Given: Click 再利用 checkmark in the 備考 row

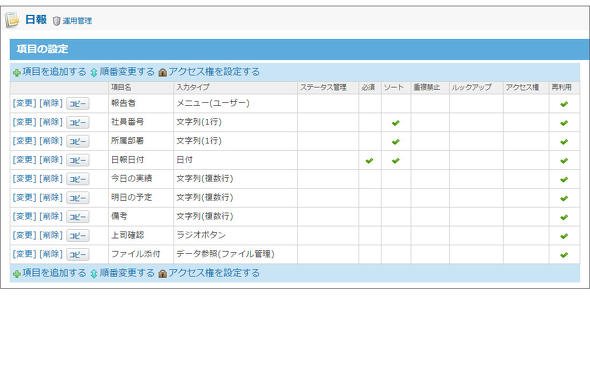Looking at the screenshot, I should click(564, 217).
